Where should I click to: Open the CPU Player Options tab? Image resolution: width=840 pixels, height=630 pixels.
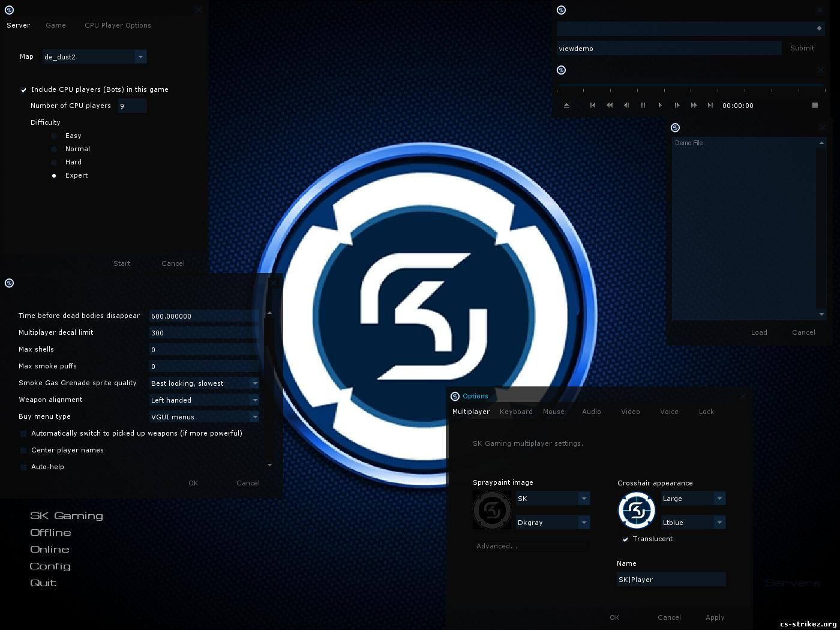pyautogui.click(x=118, y=25)
